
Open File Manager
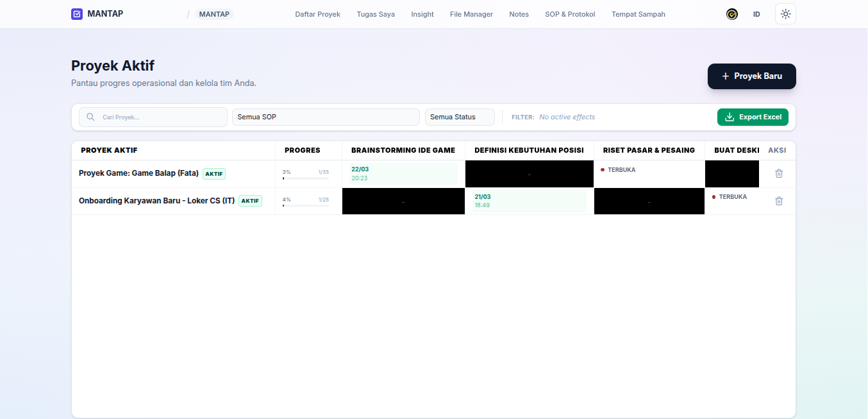pyautogui.click(x=471, y=14)
